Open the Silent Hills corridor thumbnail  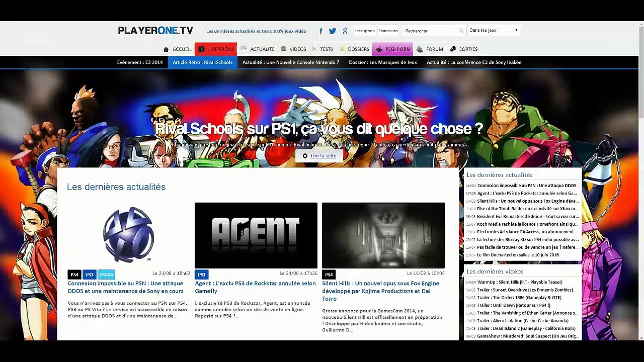pyautogui.click(x=383, y=235)
